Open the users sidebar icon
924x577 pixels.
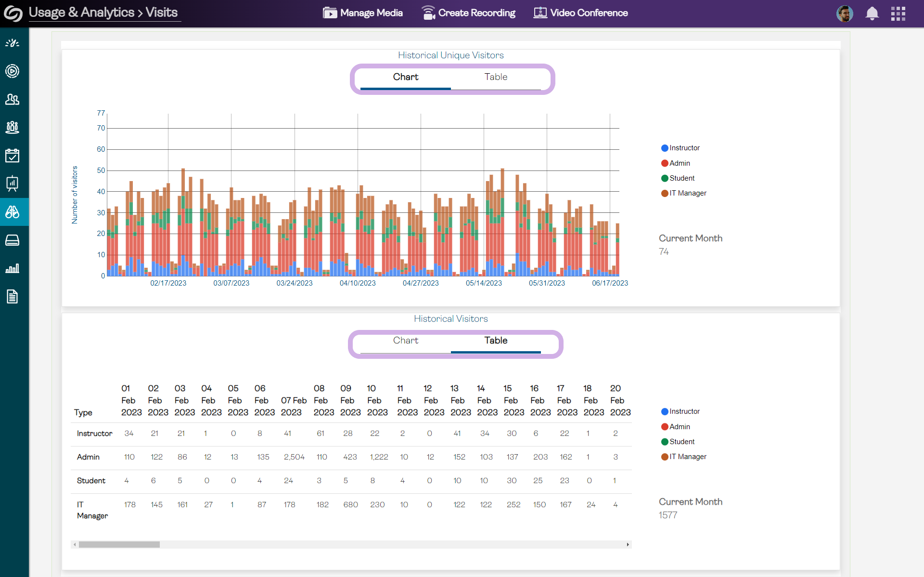point(13,99)
